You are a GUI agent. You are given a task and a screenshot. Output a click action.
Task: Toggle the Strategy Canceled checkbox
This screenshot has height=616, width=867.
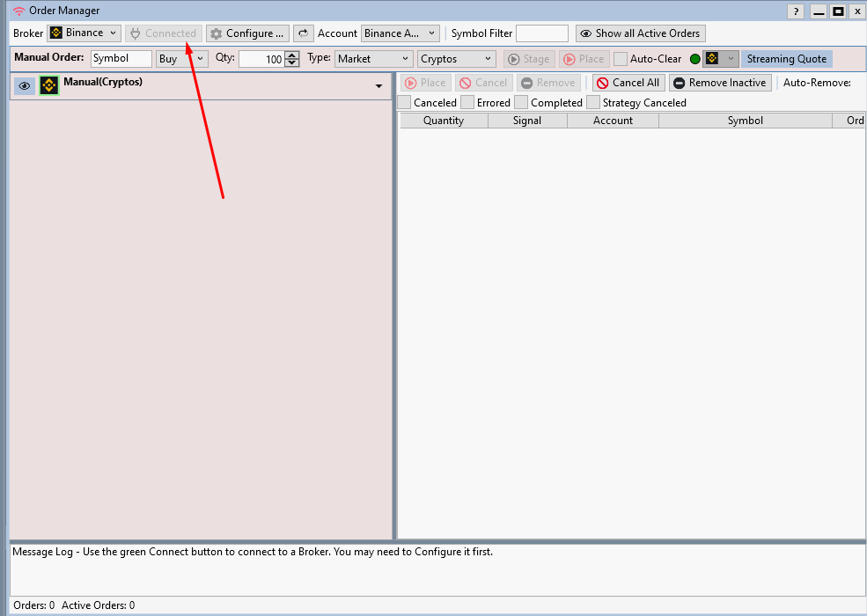tap(592, 102)
